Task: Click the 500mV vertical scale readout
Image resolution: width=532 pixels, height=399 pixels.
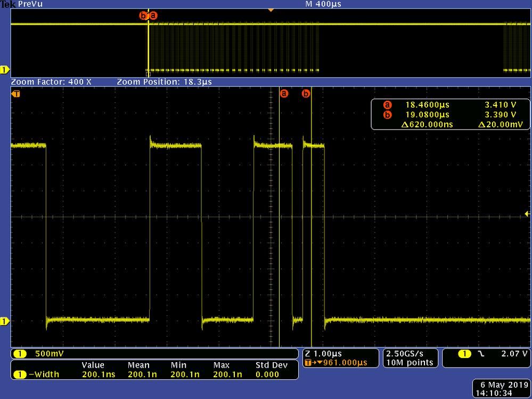Action: tap(49, 354)
